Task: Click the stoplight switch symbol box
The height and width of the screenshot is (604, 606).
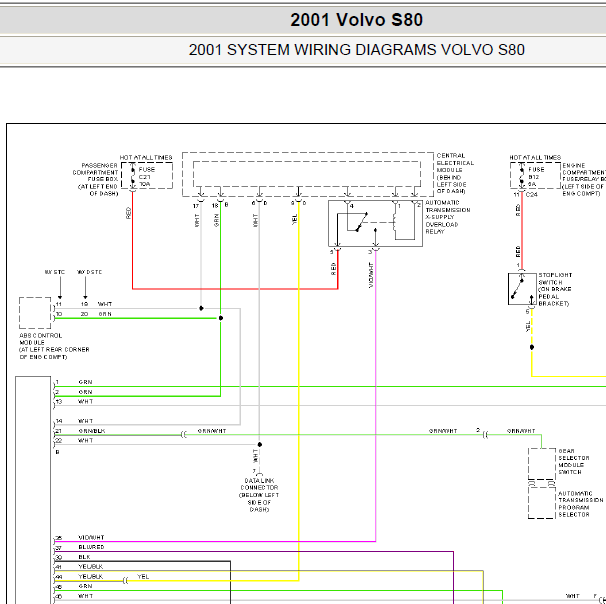Action: pos(522,289)
